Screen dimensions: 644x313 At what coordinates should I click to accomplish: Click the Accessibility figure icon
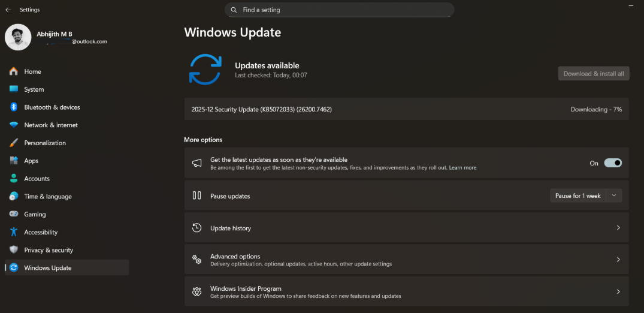pyautogui.click(x=13, y=232)
